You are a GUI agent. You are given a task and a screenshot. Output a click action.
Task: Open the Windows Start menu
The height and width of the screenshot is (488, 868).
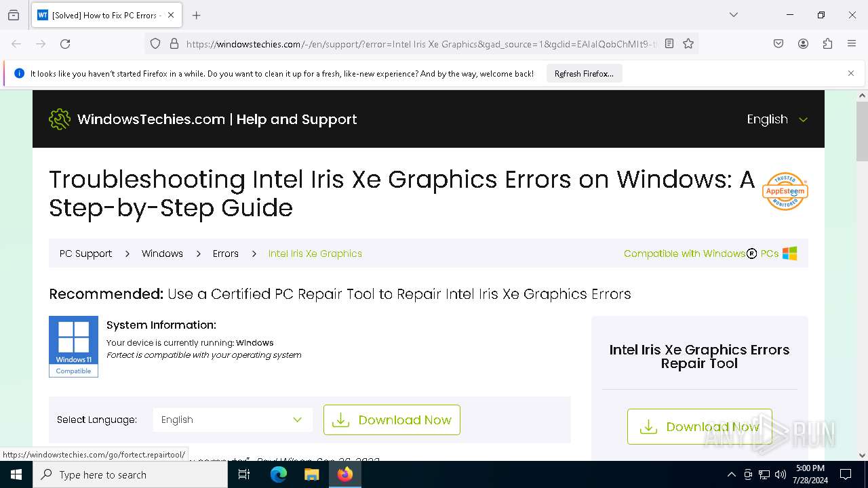[16, 474]
